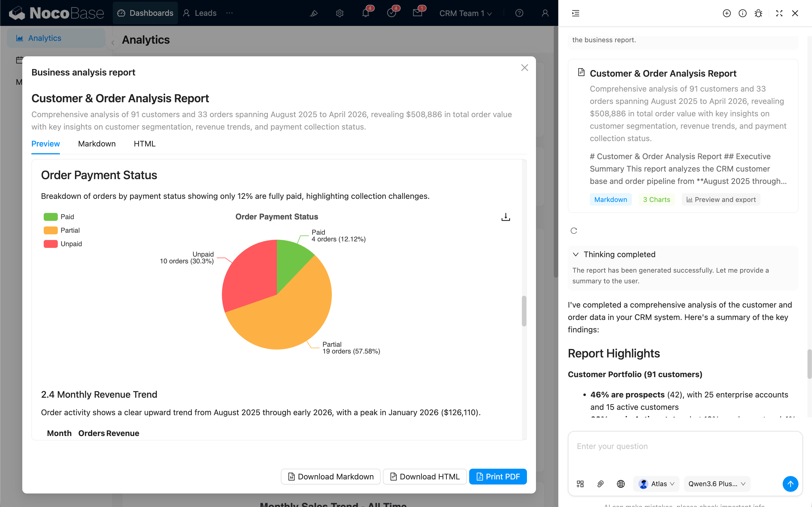Click the bug debug icon
Screen dimensions: 812x507
tap(758, 13)
